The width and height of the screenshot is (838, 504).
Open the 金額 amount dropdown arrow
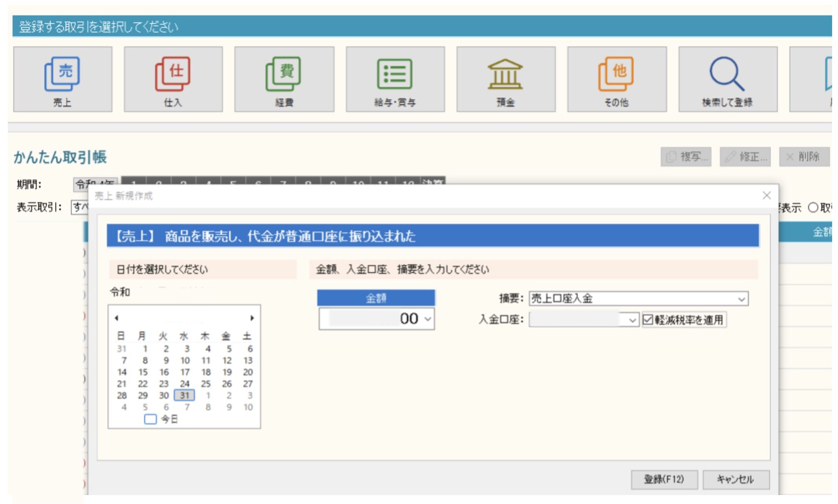(x=428, y=319)
